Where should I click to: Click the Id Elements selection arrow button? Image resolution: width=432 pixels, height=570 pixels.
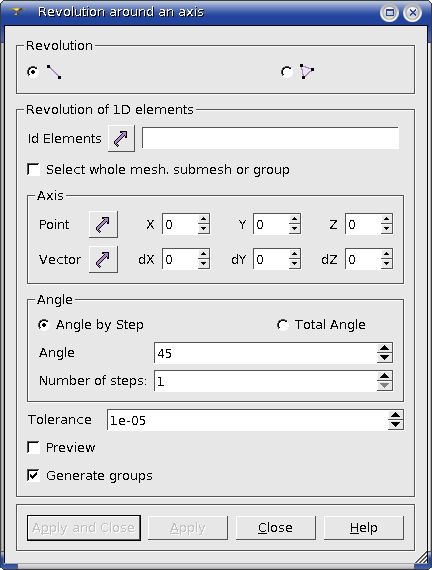point(121,139)
